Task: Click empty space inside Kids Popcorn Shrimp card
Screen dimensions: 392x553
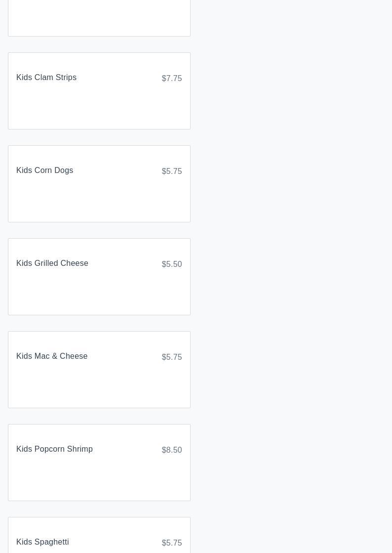Action: click(x=99, y=480)
